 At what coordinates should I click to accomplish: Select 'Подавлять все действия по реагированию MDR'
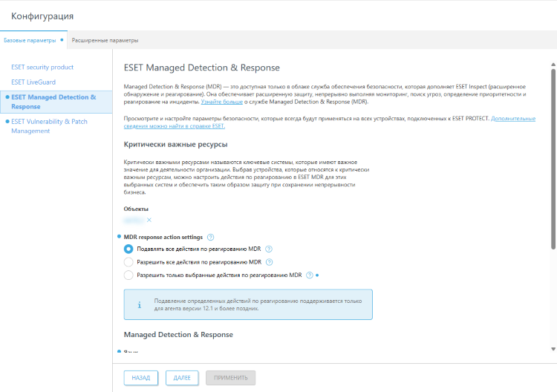coord(128,249)
